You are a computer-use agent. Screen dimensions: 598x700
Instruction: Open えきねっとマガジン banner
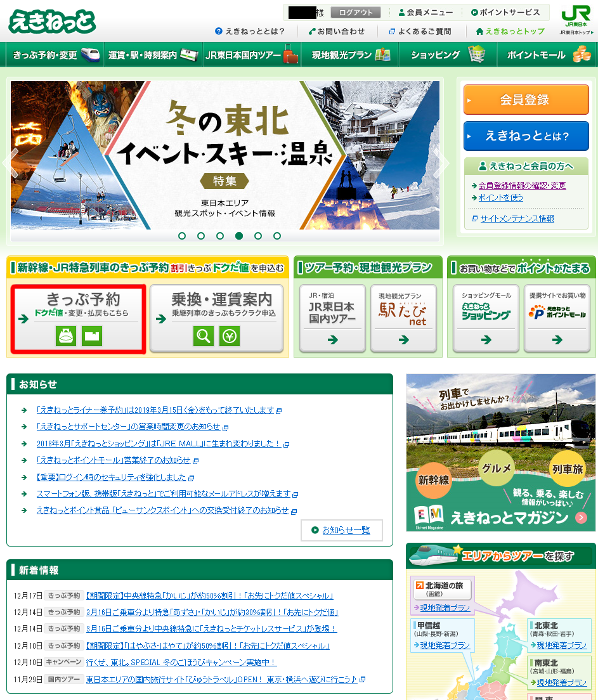coord(500,453)
